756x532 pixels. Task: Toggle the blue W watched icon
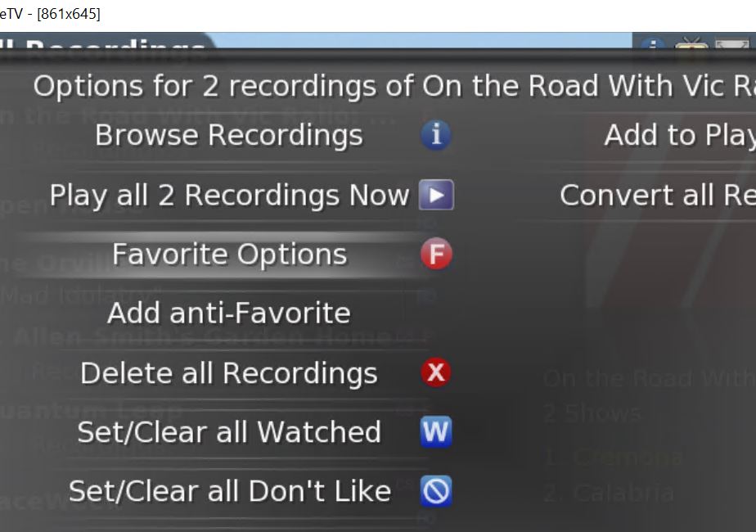436,431
